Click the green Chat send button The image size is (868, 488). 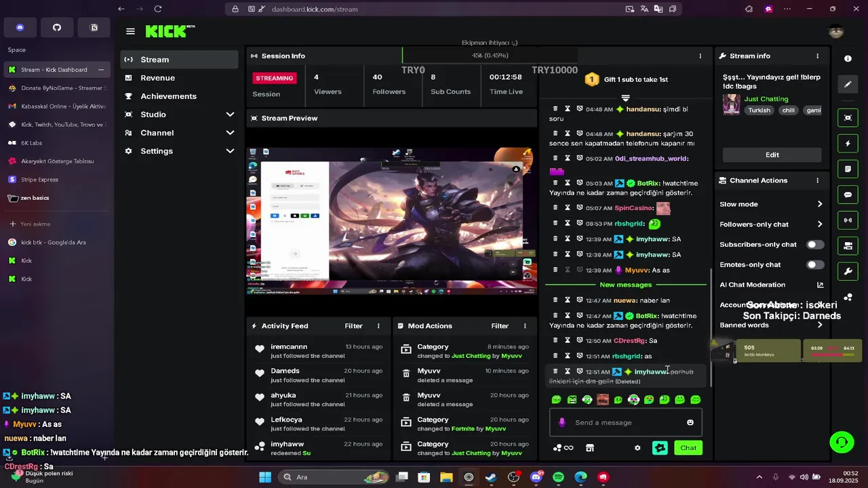[x=688, y=448]
